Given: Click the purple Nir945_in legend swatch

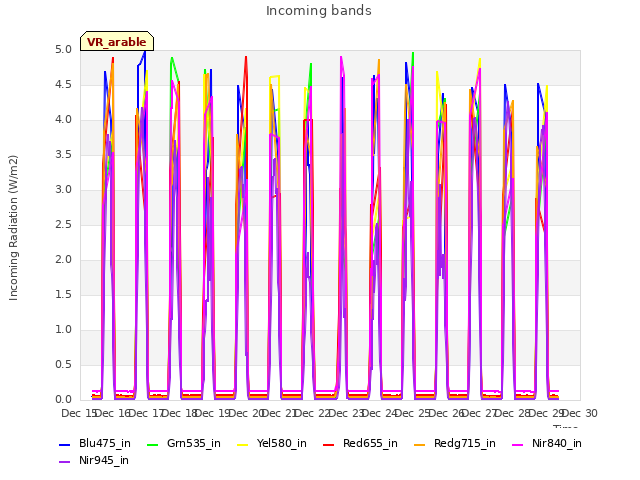Looking at the screenshot, I should pos(64,461).
